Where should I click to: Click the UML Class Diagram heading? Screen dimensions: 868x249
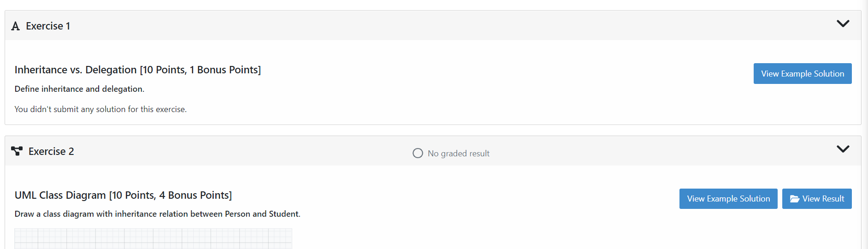pos(123,195)
